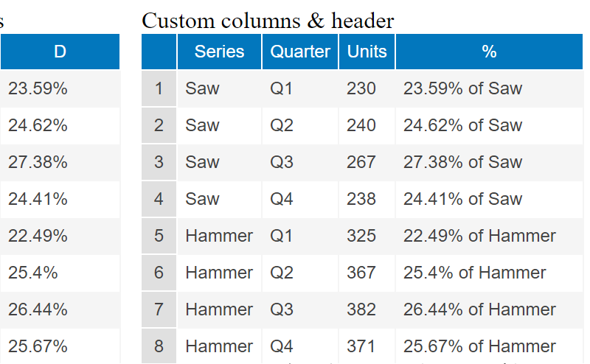Select row header number 3
This screenshot has height=364, width=590.
[x=159, y=162]
